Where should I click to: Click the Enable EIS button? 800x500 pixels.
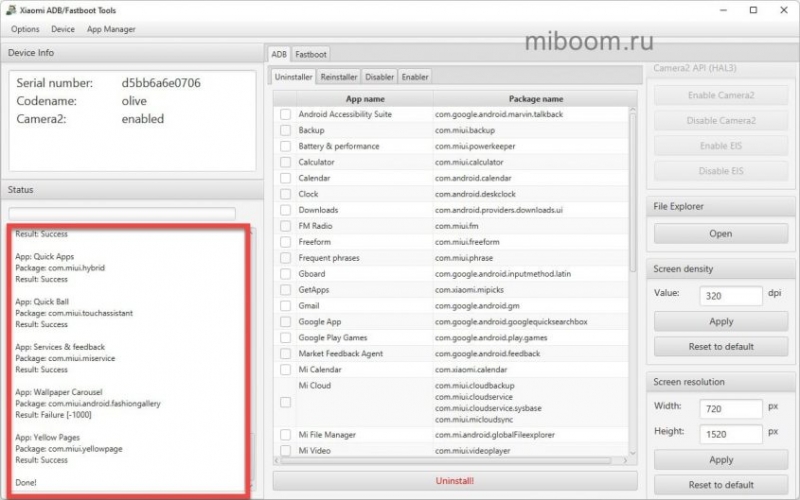(x=720, y=146)
